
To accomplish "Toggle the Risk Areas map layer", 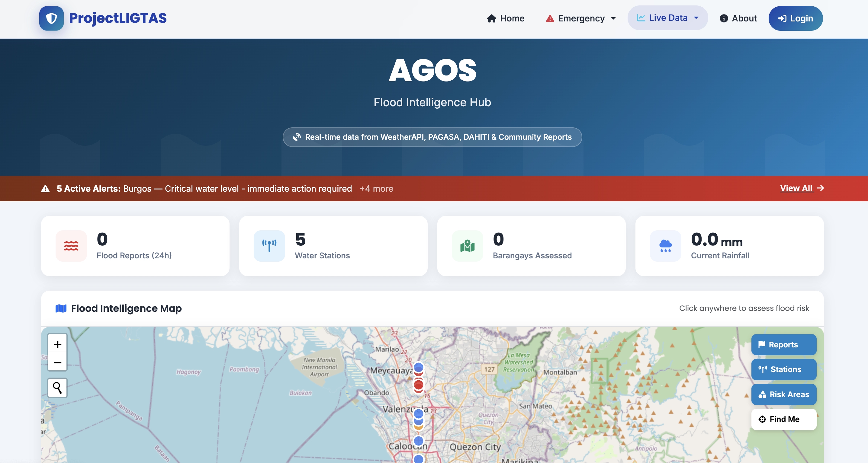I will click(x=783, y=394).
